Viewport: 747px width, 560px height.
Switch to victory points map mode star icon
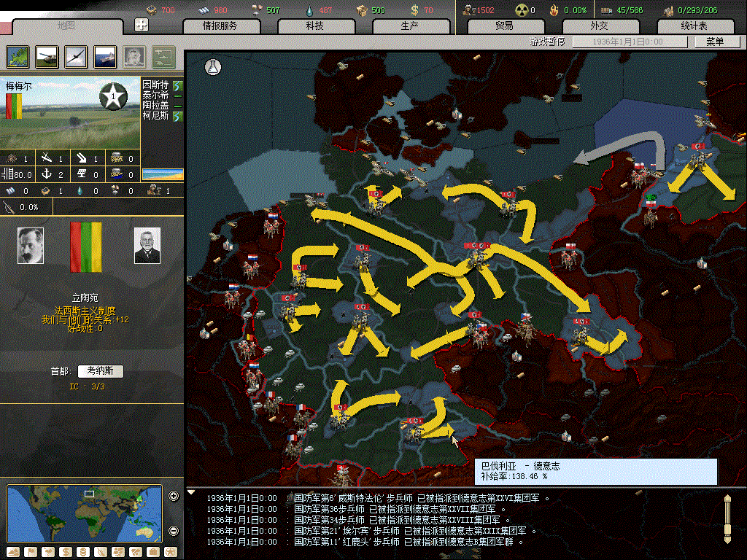pos(171,552)
